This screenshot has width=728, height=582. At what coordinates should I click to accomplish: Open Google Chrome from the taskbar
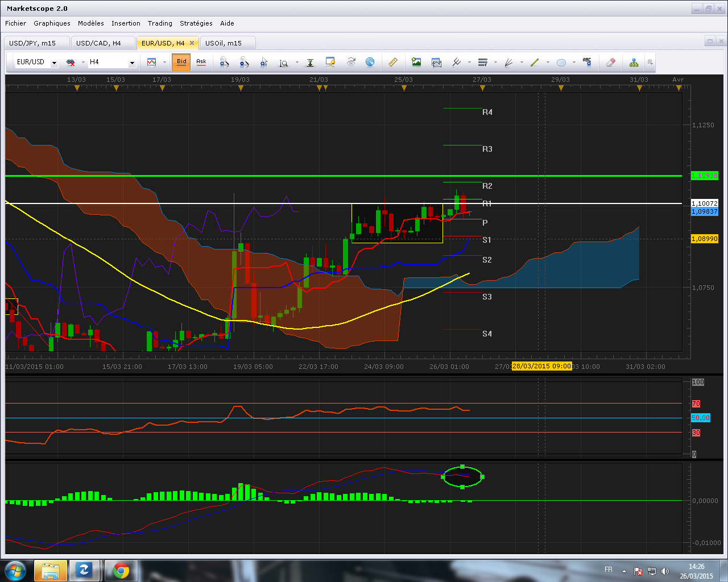point(121,570)
